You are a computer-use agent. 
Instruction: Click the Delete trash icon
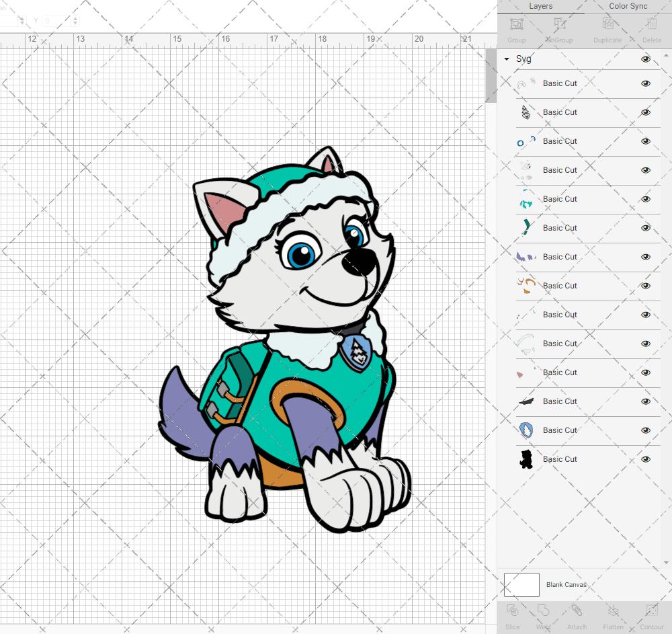coord(651,24)
